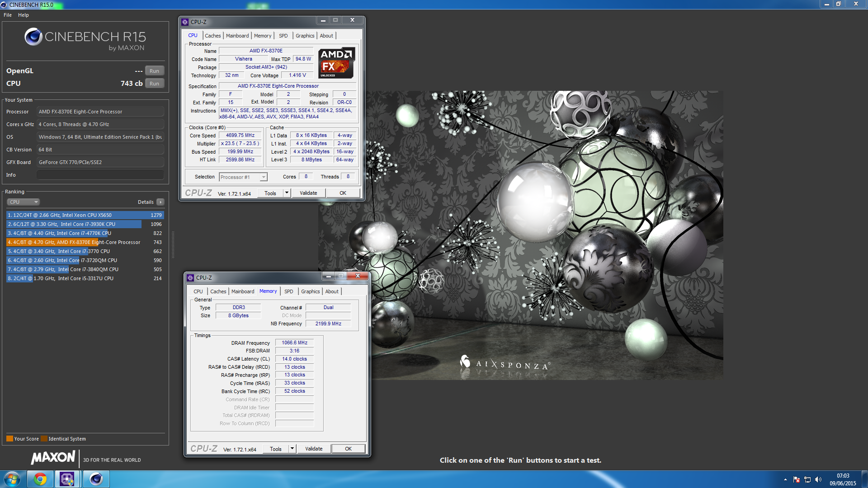The height and width of the screenshot is (488, 868).
Task: Minimize the bottom CPU-Z window
Action: point(328,276)
